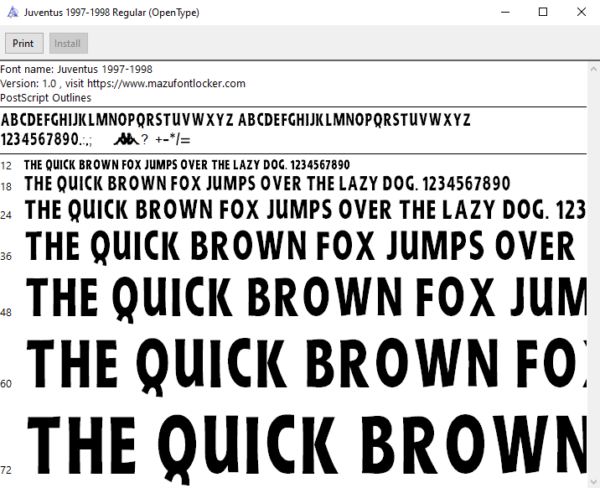Close the font viewer window
Screen dimensions: 600x488
[581, 12]
